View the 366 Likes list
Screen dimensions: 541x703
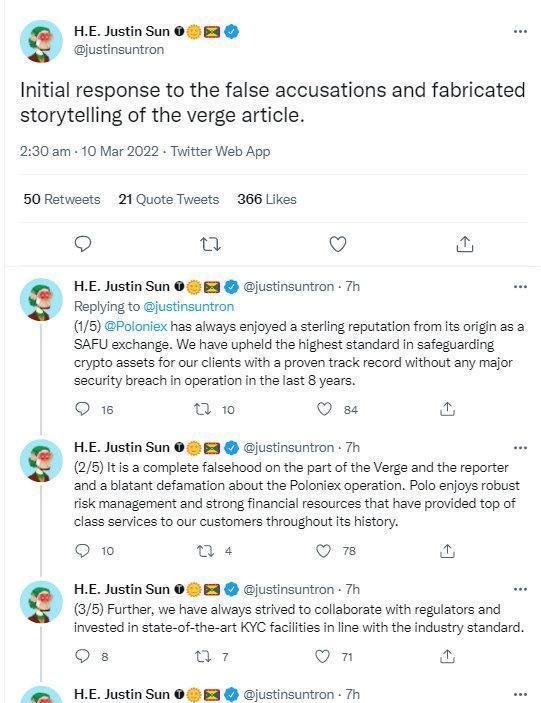[x=267, y=199]
